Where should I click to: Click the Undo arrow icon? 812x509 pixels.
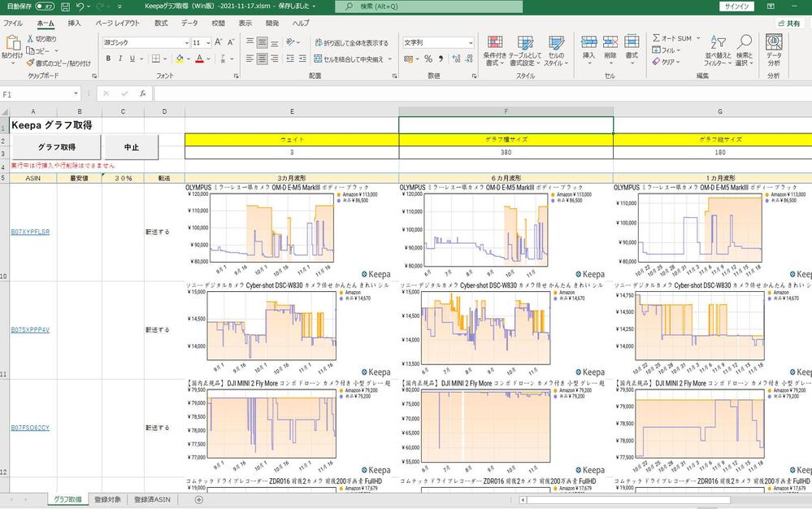pos(80,7)
